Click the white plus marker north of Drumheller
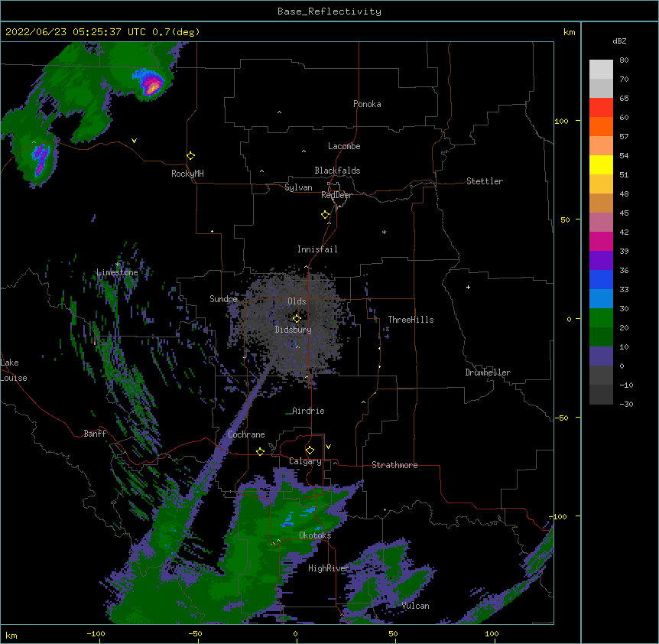The height and width of the screenshot is (644, 659). (x=468, y=287)
